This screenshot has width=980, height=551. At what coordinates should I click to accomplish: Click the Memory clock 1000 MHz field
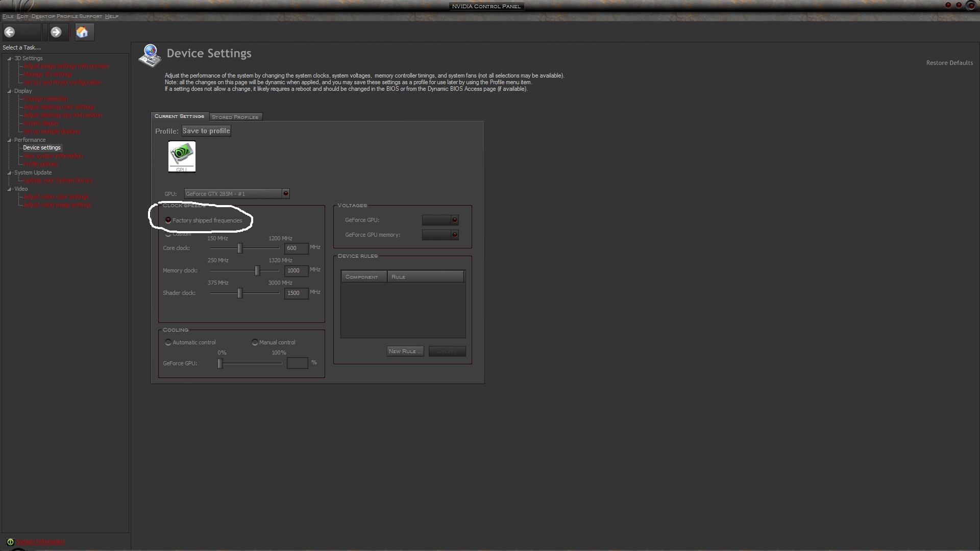point(296,271)
